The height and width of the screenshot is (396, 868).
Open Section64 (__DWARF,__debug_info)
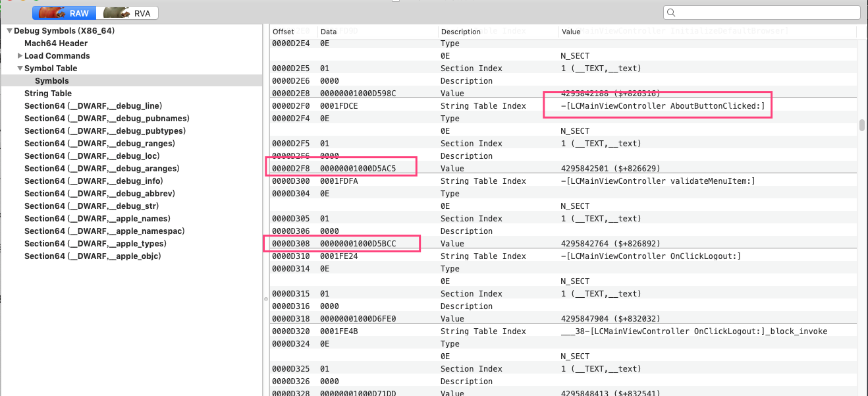(94, 181)
